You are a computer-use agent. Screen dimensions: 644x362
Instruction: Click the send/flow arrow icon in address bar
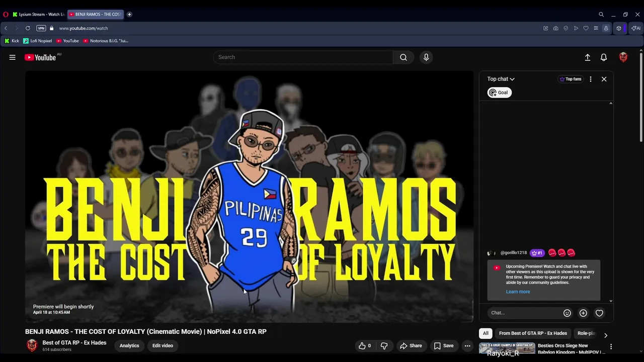click(576, 28)
